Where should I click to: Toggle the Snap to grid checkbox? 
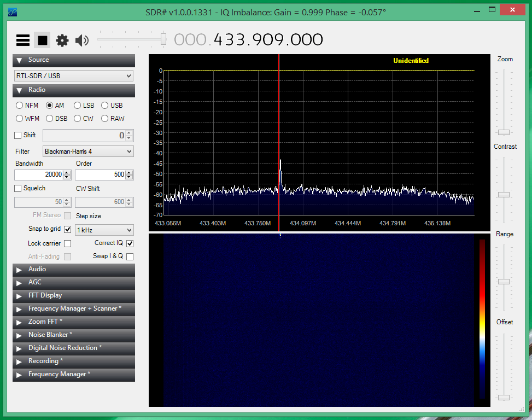tap(67, 229)
